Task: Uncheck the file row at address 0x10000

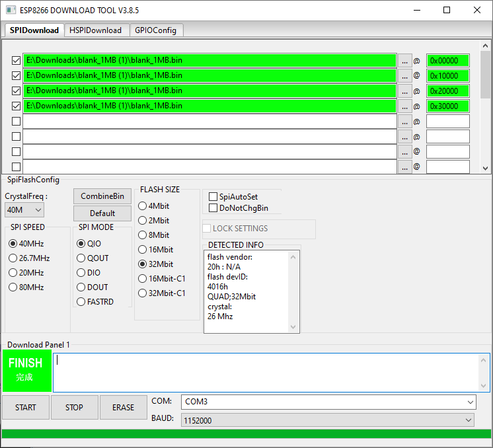Action: (x=16, y=75)
